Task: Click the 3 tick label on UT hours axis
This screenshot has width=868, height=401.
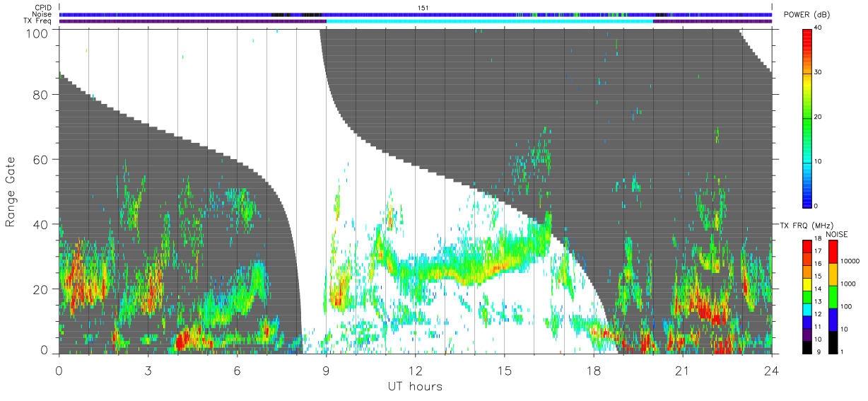Action: click(x=148, y=371)
